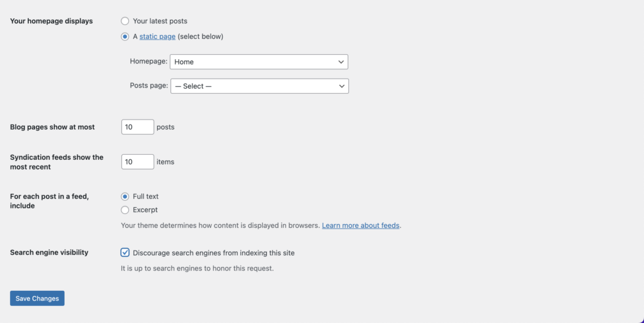Screen dimensions: 644x323
Task: Select the "Your latest posts" radio button
Action: point(125,21)
